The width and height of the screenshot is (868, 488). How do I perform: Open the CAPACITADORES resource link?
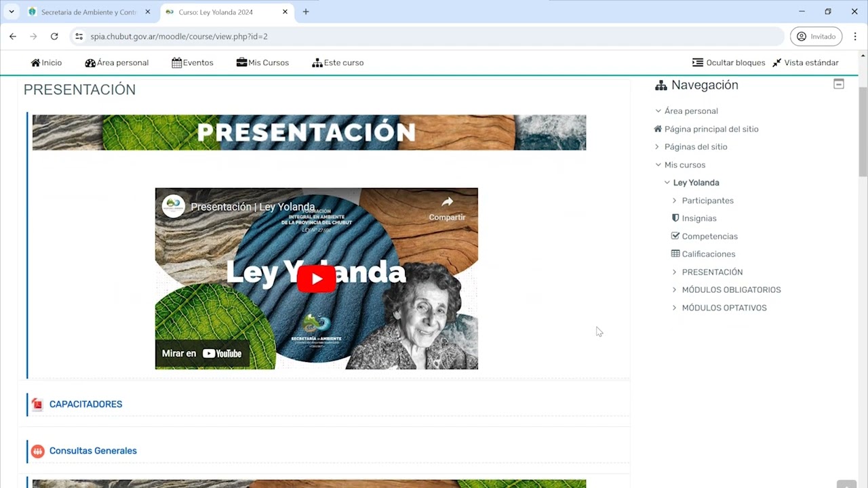click(x=85, y=404)
